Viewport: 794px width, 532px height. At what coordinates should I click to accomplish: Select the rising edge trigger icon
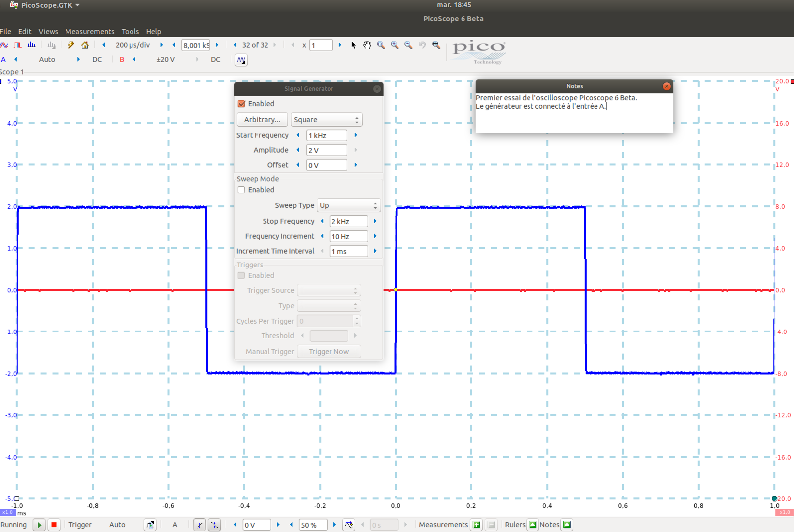coord(199,525)
